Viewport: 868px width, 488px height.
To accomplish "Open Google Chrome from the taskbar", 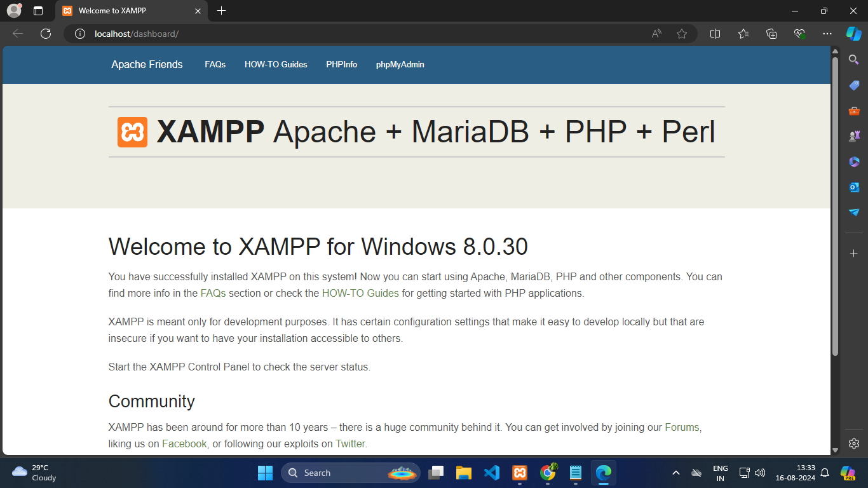I will 548,473.
